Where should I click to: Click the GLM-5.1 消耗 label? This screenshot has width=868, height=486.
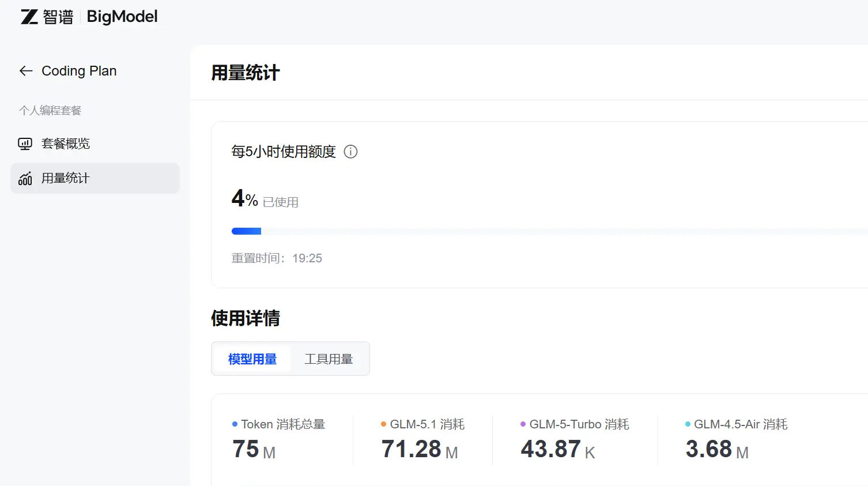[x=427, y=424]
